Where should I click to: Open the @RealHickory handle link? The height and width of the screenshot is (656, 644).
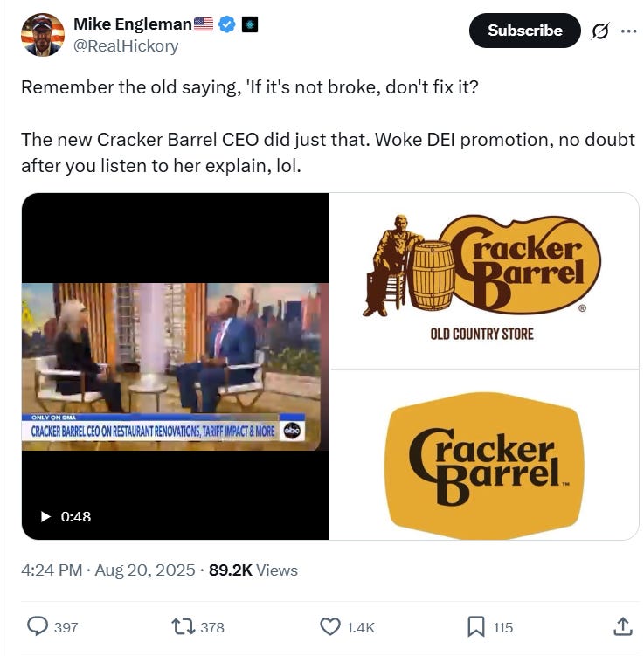click(126, 45)
